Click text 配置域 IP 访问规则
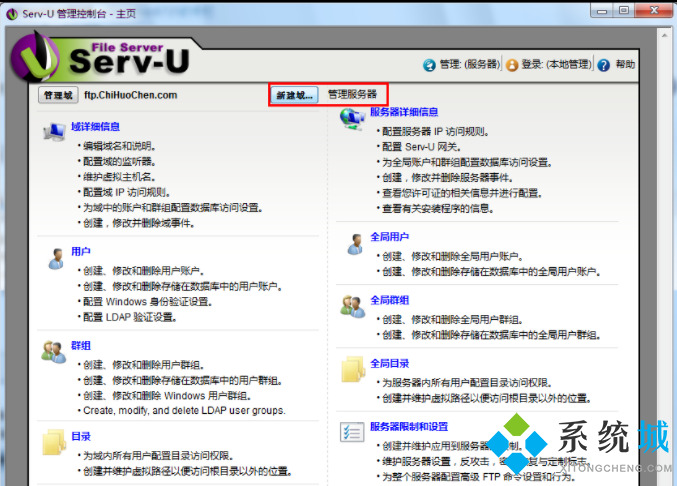The height and width of the screenshot is (486, 677). [127, 193]
